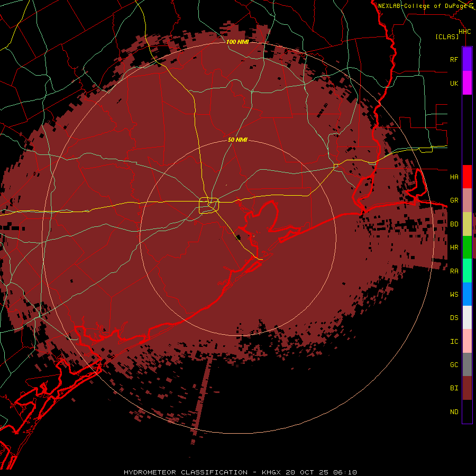Click the UK legend label
Image resolution: width=476 pixels, height=476 pixels.
(454, 83)
